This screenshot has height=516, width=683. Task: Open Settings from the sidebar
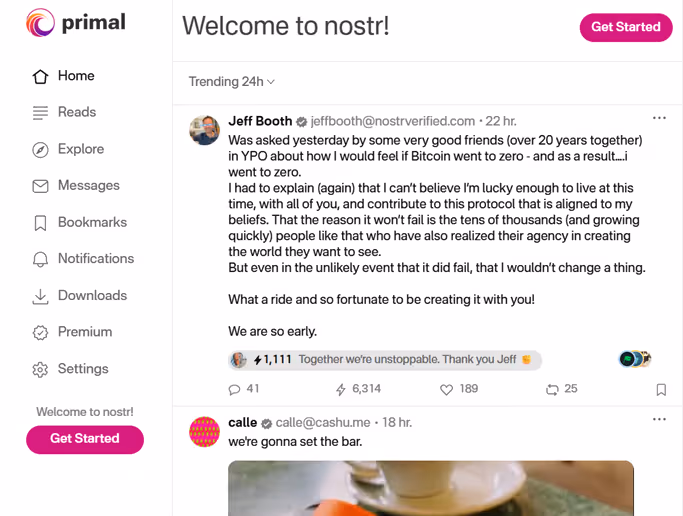point(71,369)
